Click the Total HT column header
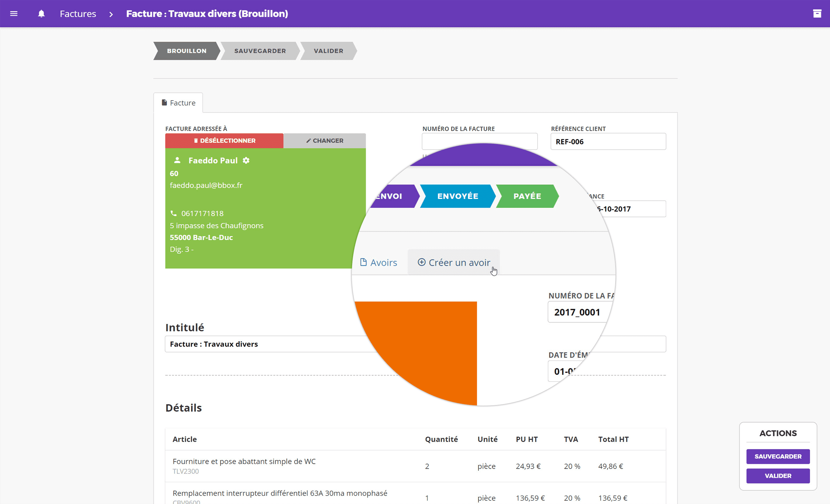This screenshot has width=830, height=504. (x=613, y=439)
